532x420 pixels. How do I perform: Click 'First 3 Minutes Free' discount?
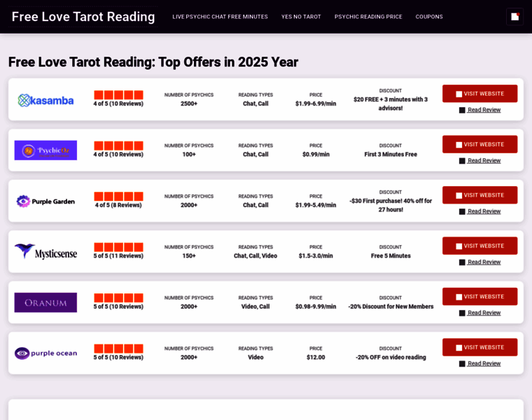391,155
